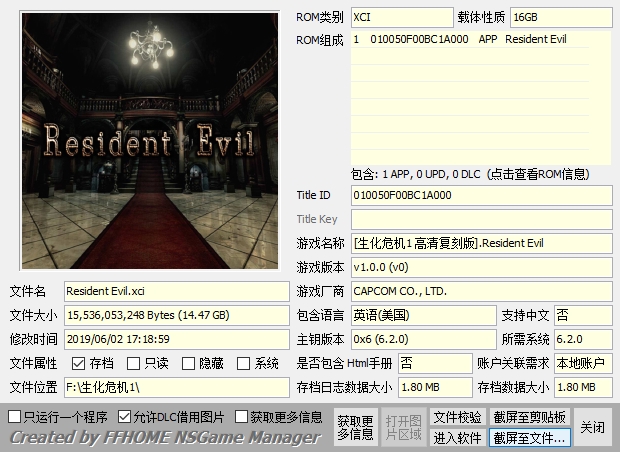The height and width of the screenshot is (452, 620).
Task: Click the Title ID field
Action: tap(481, 195)
